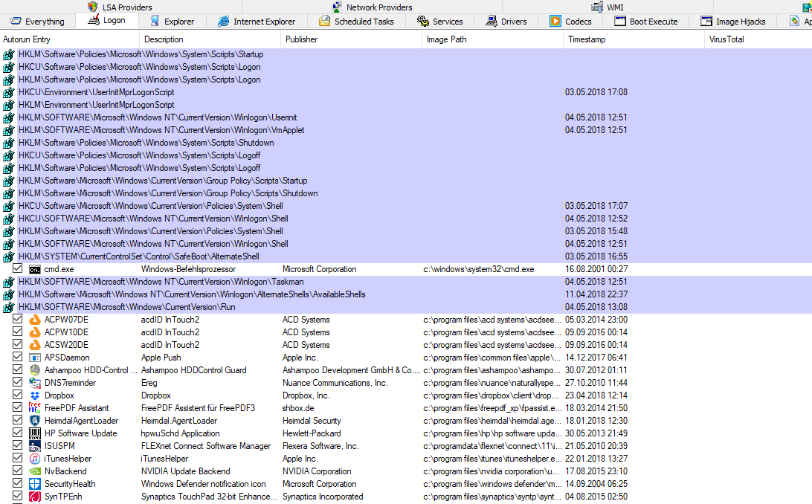Uncheck the cmd.exe entry checkbox
812x504 pixels.
coord(18,268)
